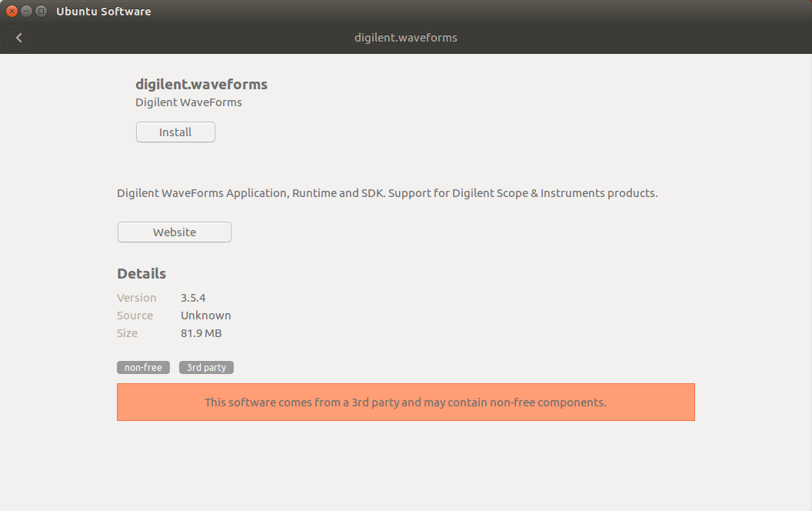Click the version value 3.5.4
Image resolution: width=812 pixels, height=511 pixels.
pos(193,298)
